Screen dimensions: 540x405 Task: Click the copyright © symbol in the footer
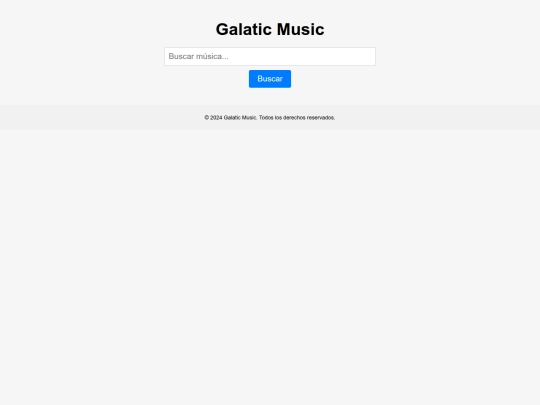click(x=207, y=118)
